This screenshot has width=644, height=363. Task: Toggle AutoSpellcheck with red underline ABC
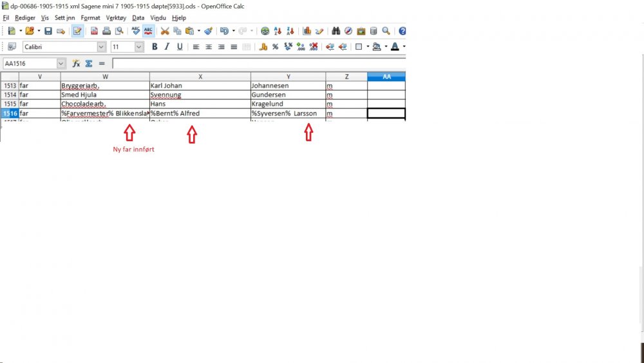pyautogui.click(x=149, y=31)
